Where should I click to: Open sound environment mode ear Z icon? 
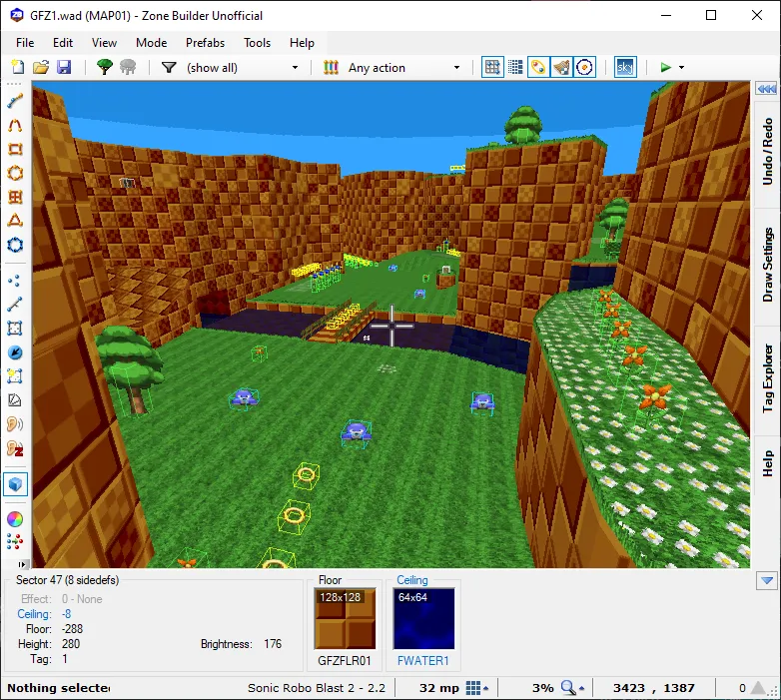pos(15,448)
